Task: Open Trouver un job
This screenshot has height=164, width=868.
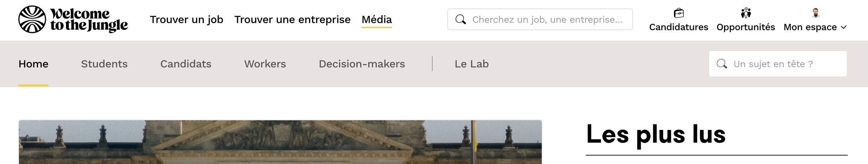Action: [187, 19]
